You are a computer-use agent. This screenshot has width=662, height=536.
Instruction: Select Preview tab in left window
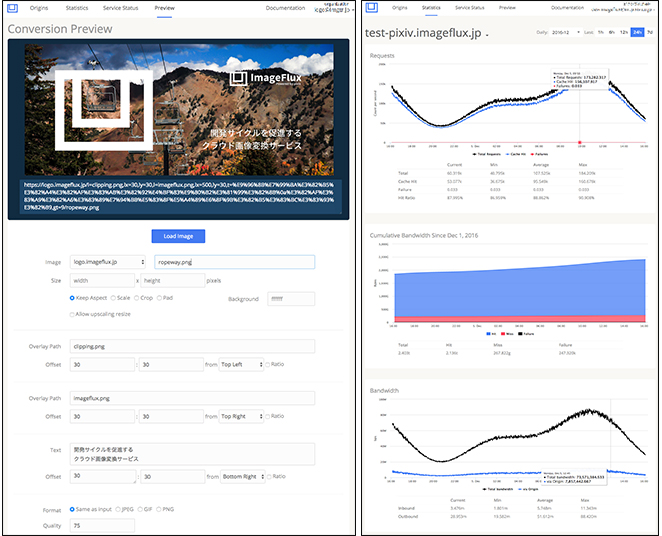click(164, 8)
